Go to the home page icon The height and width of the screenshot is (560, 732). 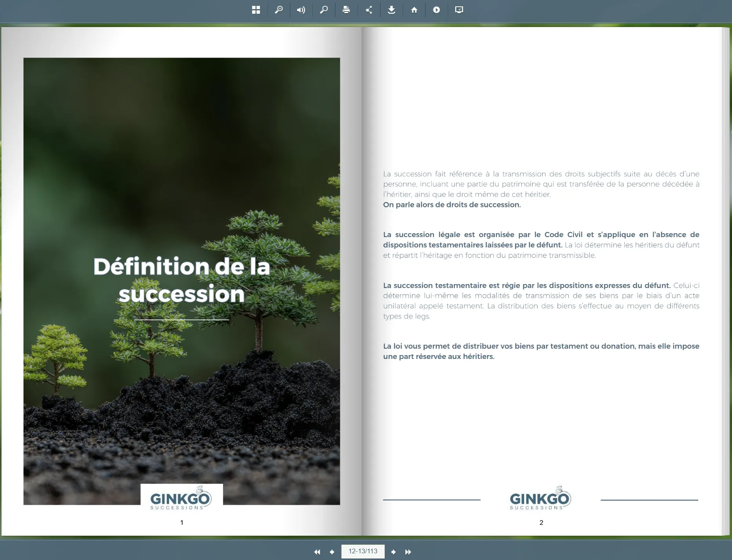point(414,10)
